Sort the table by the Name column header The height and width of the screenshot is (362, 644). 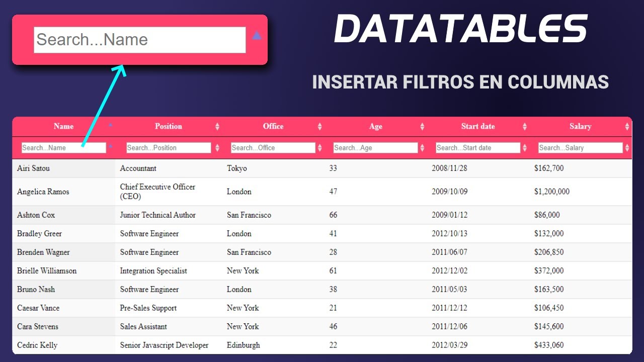pos(64,127)
